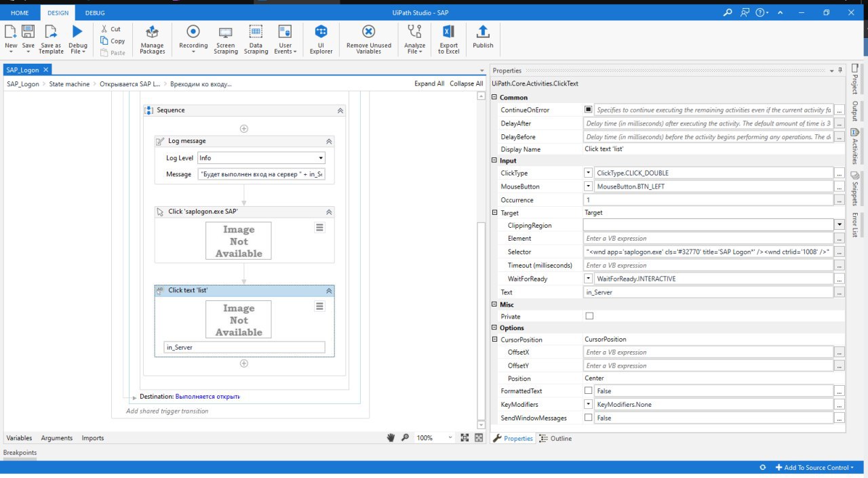868x478 pixels.
Task: Toggle the Private checkbox
Action: click(x=589, y=316)
